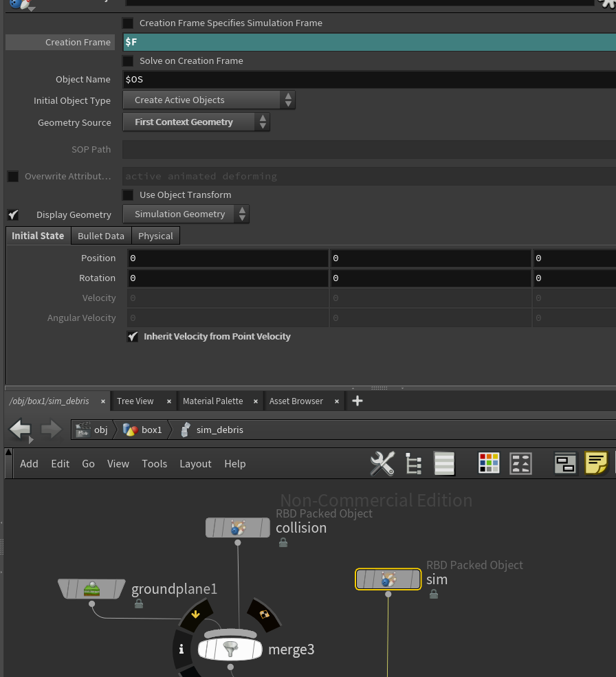Click the collision node output connector dot
Screen dimensions: 616x677
point(238,543)
